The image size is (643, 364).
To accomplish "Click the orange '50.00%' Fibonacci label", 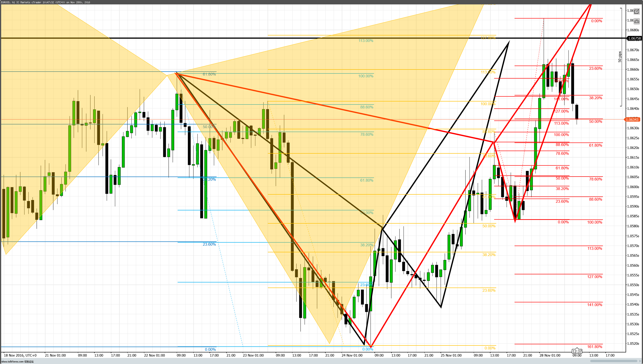I will tap(489, 226).
